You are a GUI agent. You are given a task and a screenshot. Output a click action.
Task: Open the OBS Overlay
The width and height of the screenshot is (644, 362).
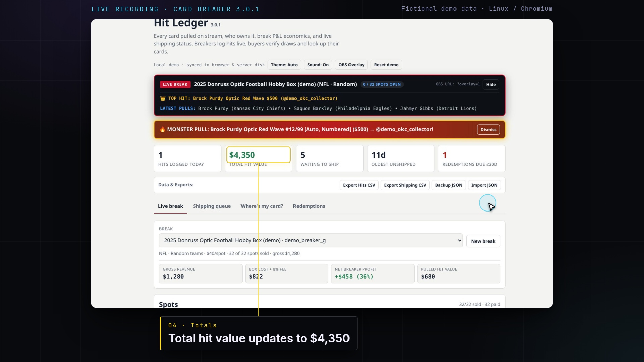click(x=351, y=65)
